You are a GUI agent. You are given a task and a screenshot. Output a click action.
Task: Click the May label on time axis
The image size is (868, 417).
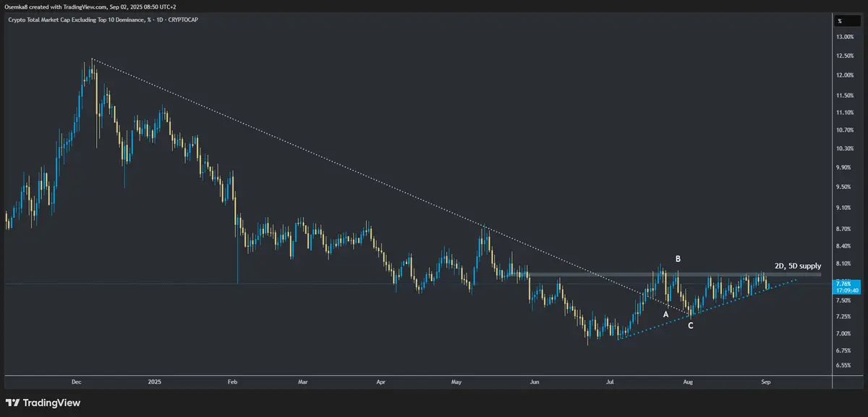click(456, 381)
